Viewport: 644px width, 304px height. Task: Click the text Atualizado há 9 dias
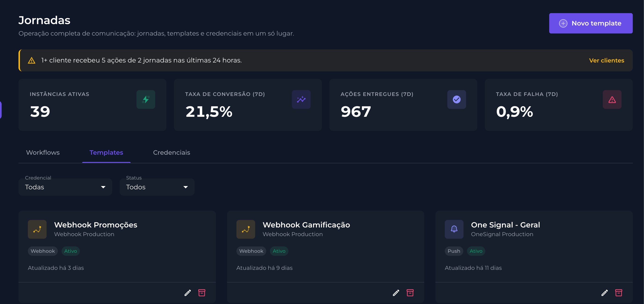[264, 268]
